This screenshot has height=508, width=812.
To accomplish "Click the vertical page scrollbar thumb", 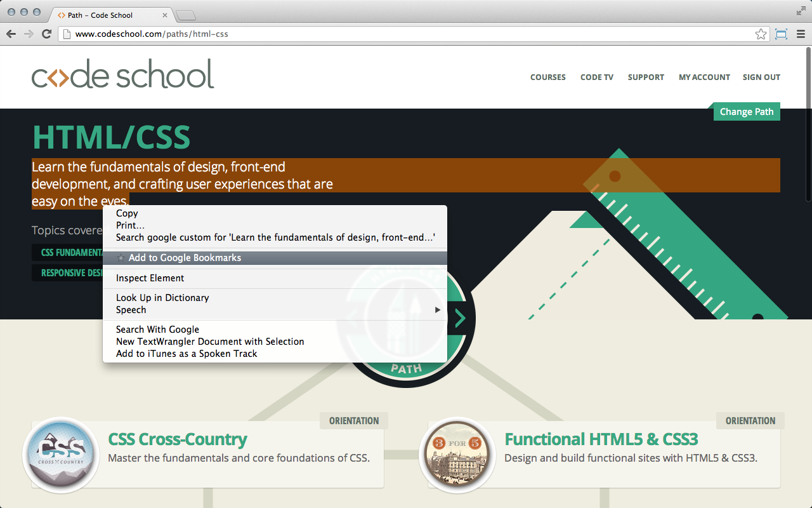I will coord(808,125).
